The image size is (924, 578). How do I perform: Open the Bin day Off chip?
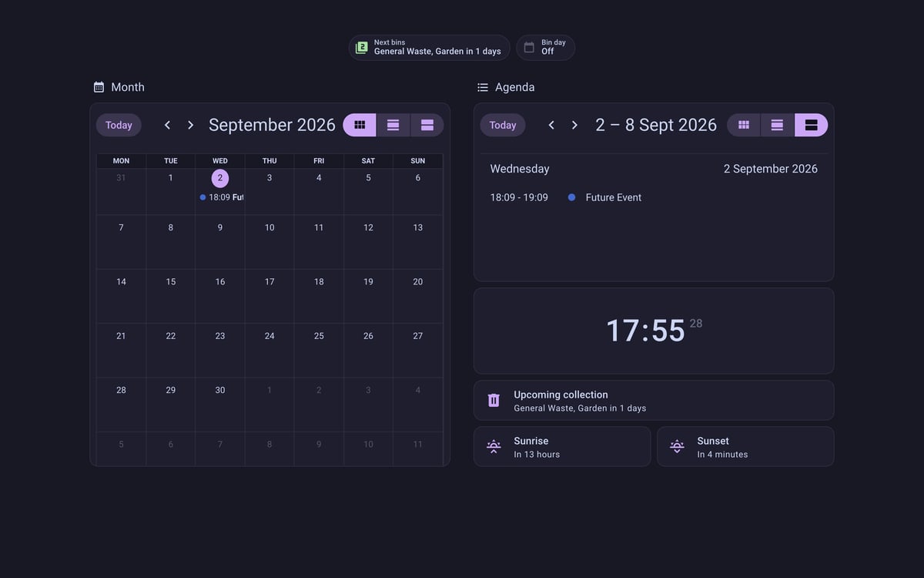(545, 48)
